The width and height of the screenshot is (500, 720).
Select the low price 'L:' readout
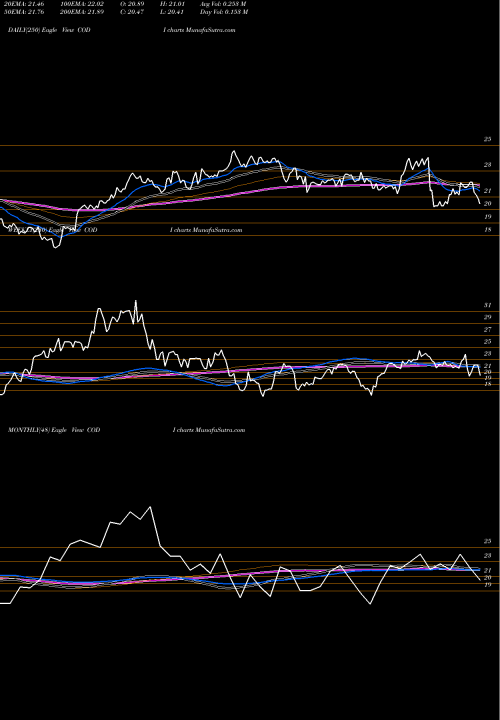click(171, 12)
